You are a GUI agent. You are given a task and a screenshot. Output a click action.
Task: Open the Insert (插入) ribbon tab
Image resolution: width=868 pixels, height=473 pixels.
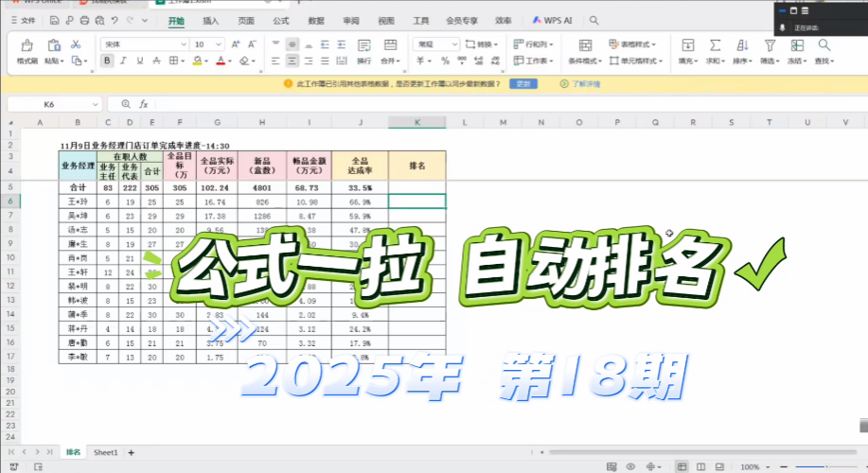coord(211,21)
